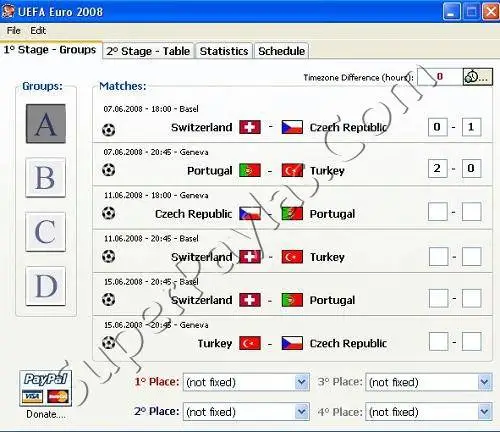Click away score box for Switzerland - Turkey
The image size is (500, 432).
[471, 256]
